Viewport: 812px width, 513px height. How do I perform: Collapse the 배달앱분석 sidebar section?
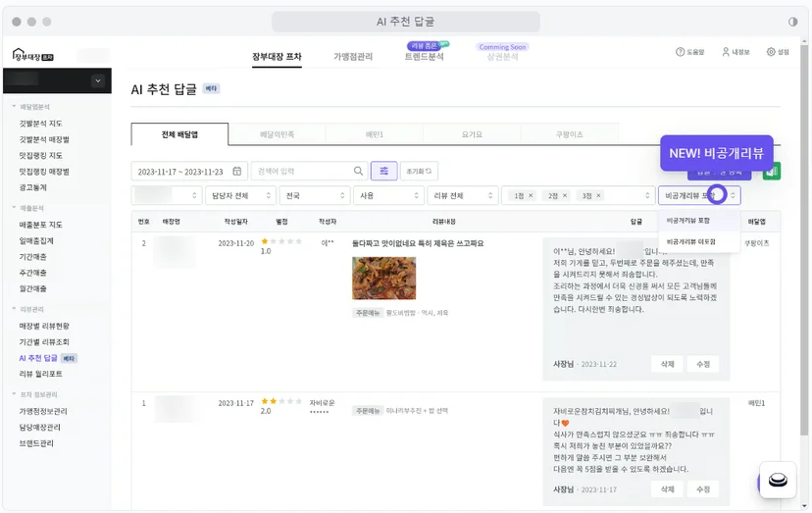click(15, 107)
